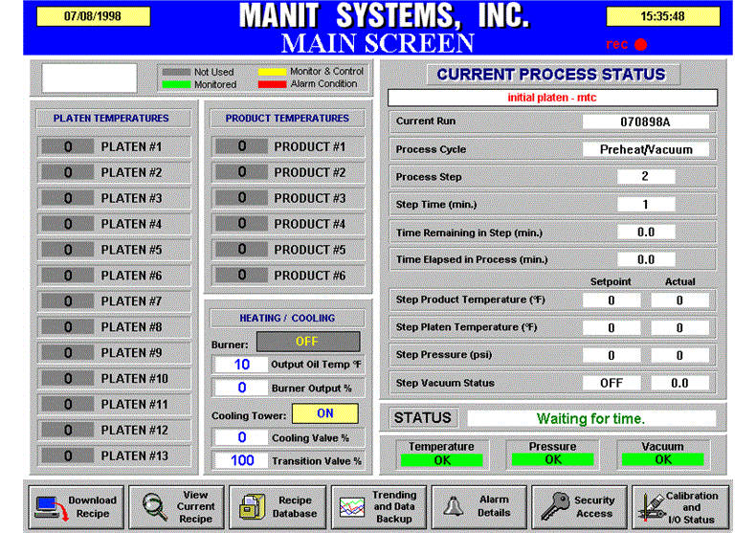
Task: Click the red rec indicator dot
Action: pyautogui.click(x=640, y=44)
